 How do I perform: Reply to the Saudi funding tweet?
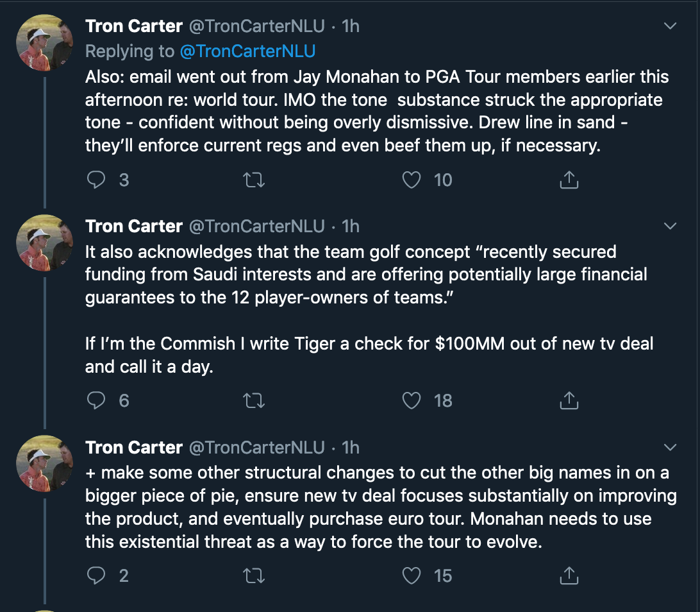(x=96, y=401)
